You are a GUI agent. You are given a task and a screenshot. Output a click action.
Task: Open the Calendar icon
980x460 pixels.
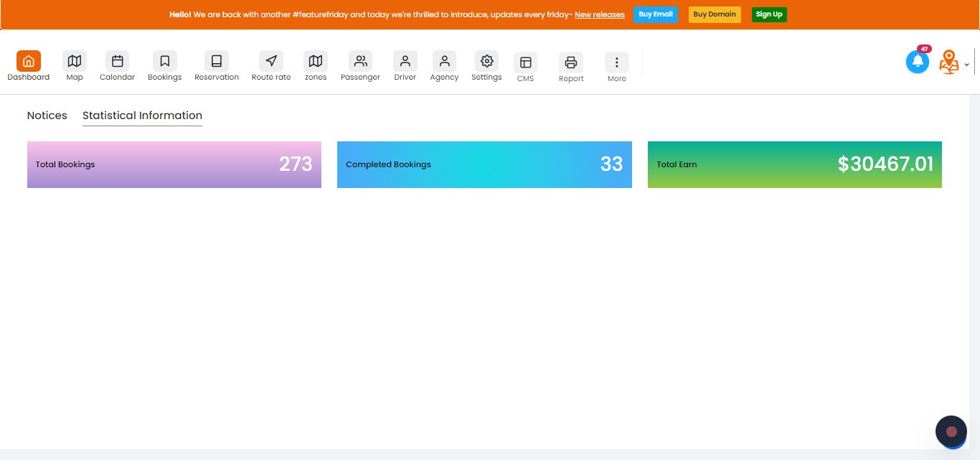click(118, 61)
